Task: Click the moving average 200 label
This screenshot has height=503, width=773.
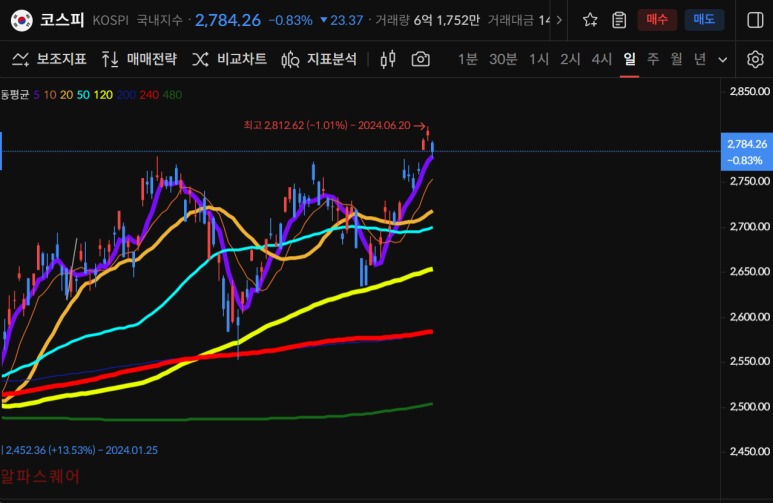Action: [126, 95]
